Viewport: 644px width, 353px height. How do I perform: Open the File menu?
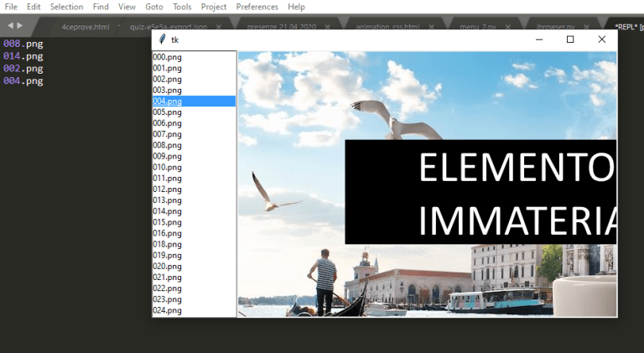[x=11, y=7]
